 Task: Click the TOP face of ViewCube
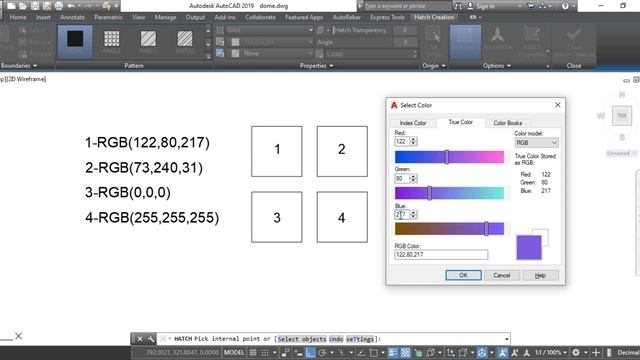click(x=622, y=116)
